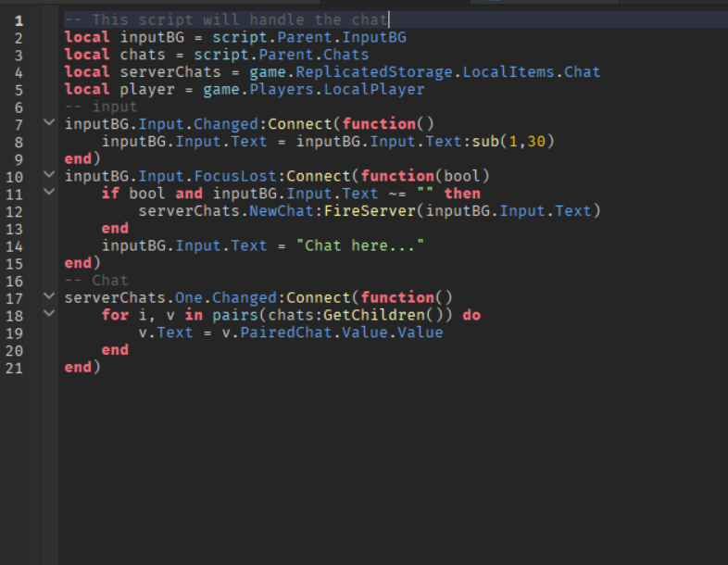The height and width of the screenshot is (565, 728).
Task: Click line number 1 in the gutter
Action: click(x=19, y=21)
